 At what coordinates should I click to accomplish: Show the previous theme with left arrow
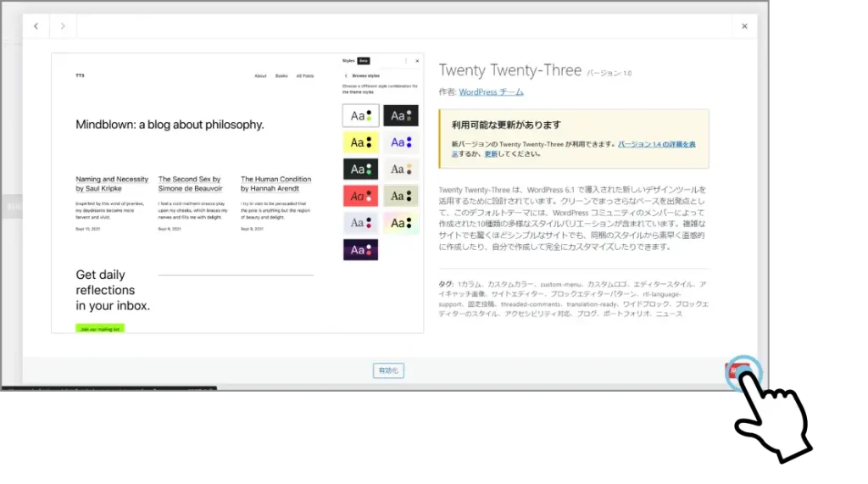pos(36,26)
